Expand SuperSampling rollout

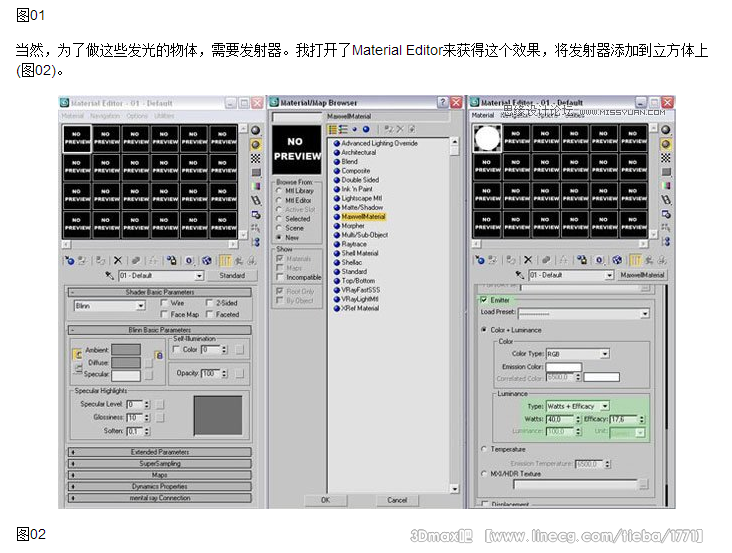click(160, 463)
